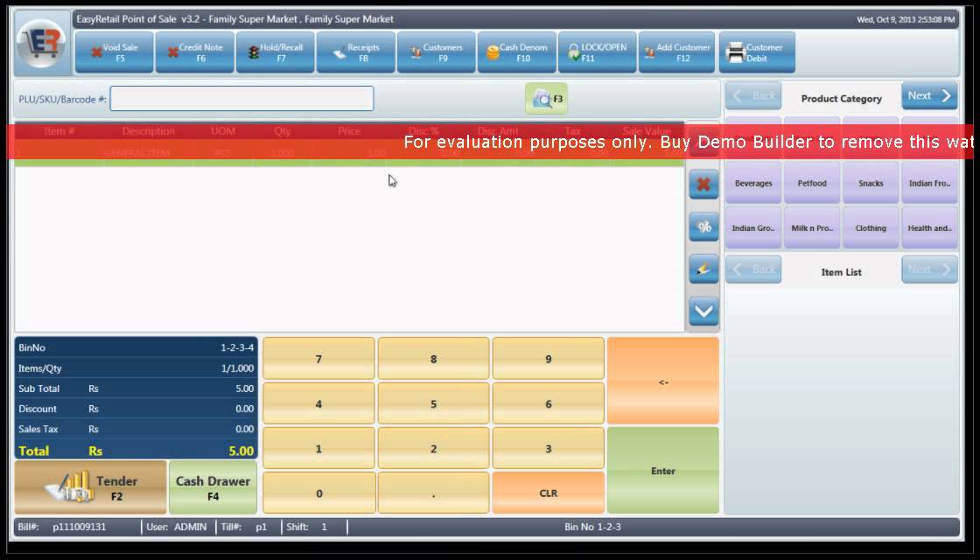Click Tender F2 button
Screen dimensions: 980x560
[91, 487]
